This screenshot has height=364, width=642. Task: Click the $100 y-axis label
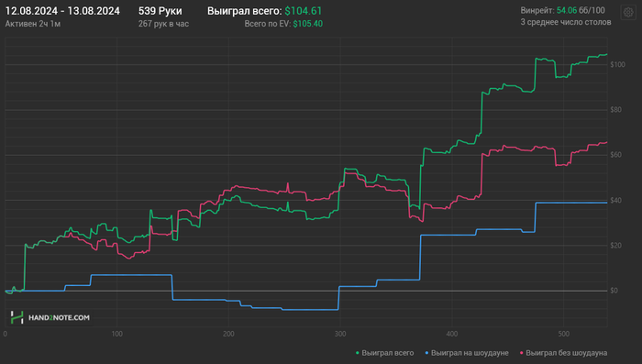[x=617, y=65]
